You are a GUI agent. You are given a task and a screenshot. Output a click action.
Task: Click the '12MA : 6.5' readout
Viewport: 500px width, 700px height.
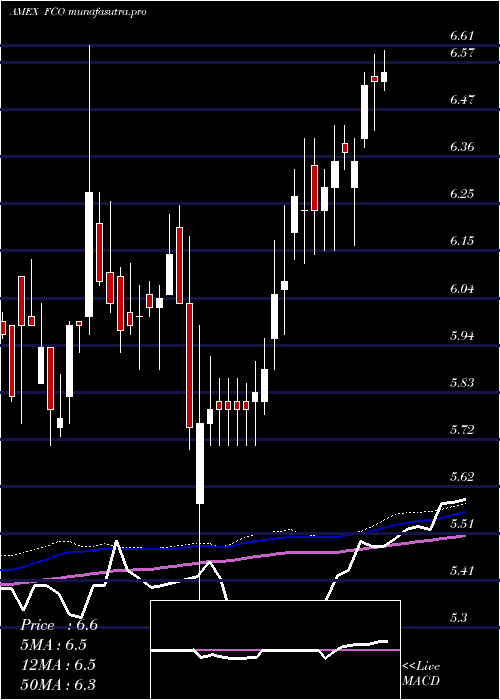58,664
